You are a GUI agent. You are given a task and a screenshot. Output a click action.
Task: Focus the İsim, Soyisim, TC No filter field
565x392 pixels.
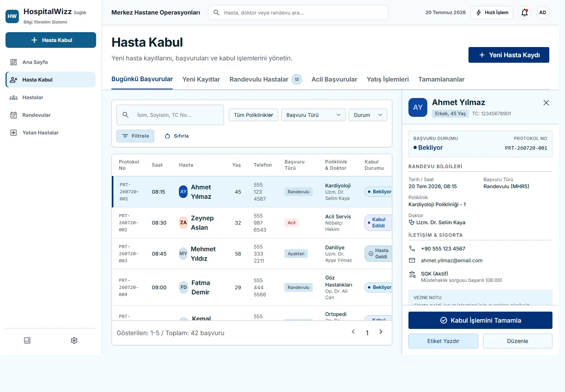(x=170, y=115)
